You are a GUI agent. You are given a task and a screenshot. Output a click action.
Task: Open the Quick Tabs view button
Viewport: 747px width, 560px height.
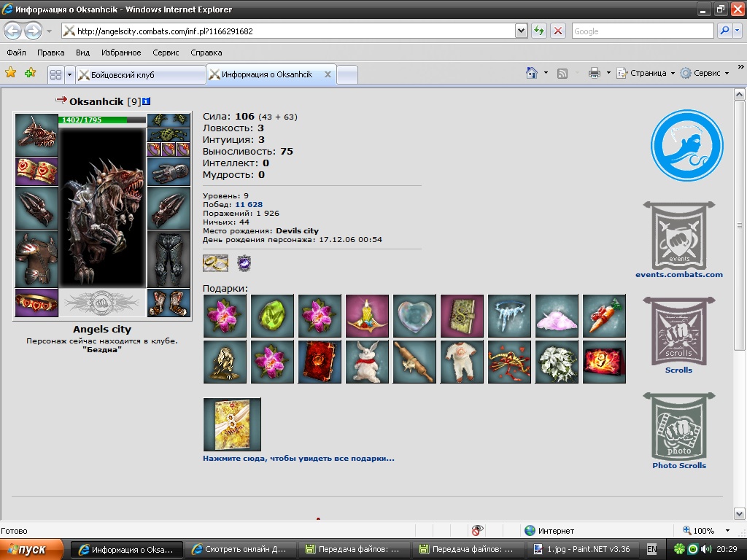point(55,75)
